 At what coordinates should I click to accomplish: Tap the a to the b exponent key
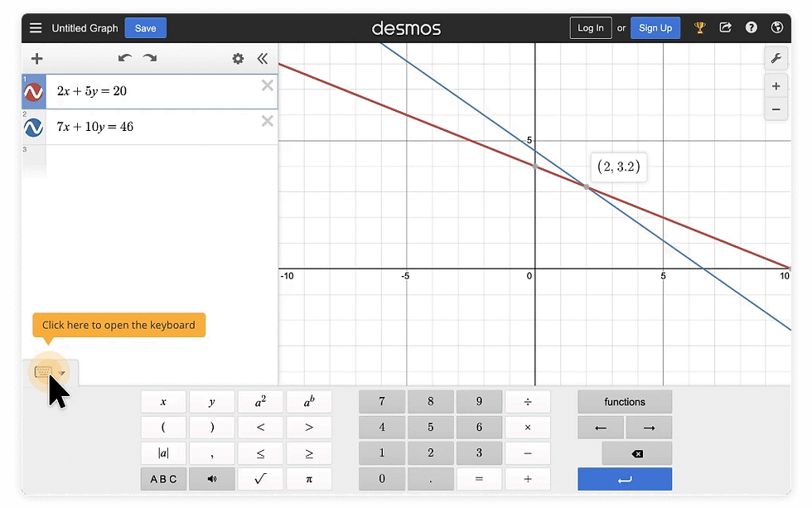[309, 402]
